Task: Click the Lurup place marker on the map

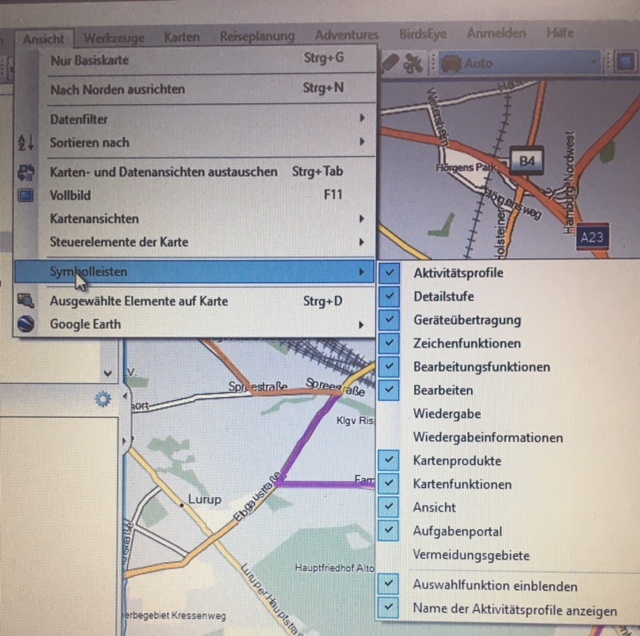Action: pos(181,506)
